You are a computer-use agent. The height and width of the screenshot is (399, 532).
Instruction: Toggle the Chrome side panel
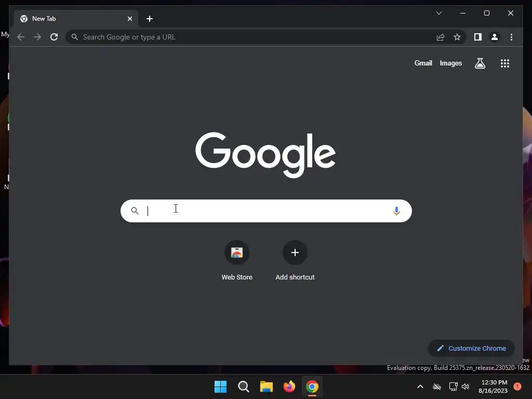coord(478,37)
